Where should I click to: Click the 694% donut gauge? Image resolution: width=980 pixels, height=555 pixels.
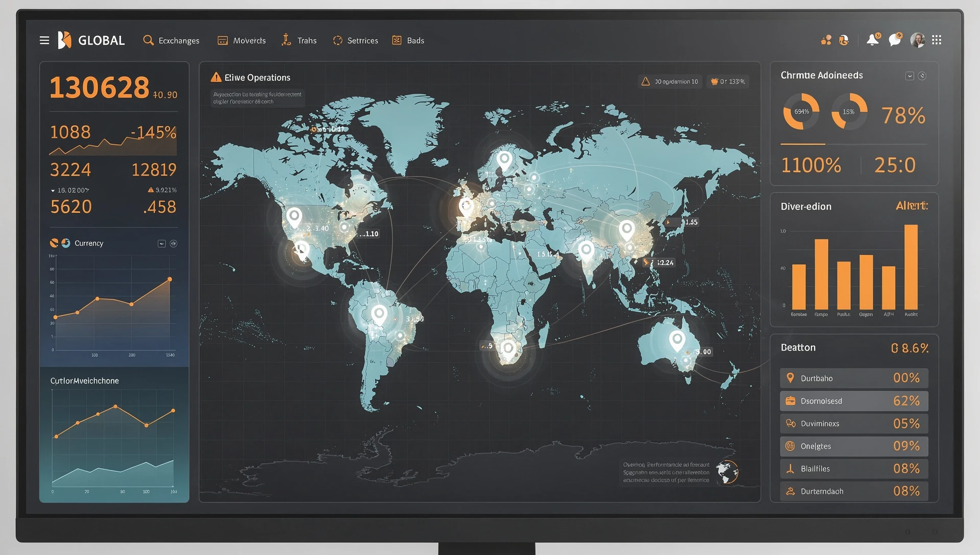801,111
